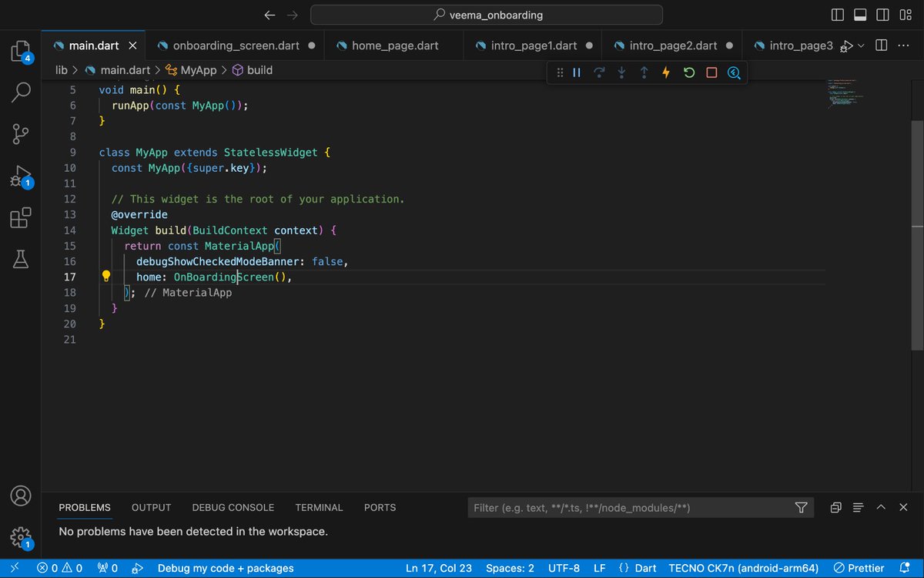Click Step Into in debug toolbar
The height and width of the screenshot is (578, 924).
621,72
